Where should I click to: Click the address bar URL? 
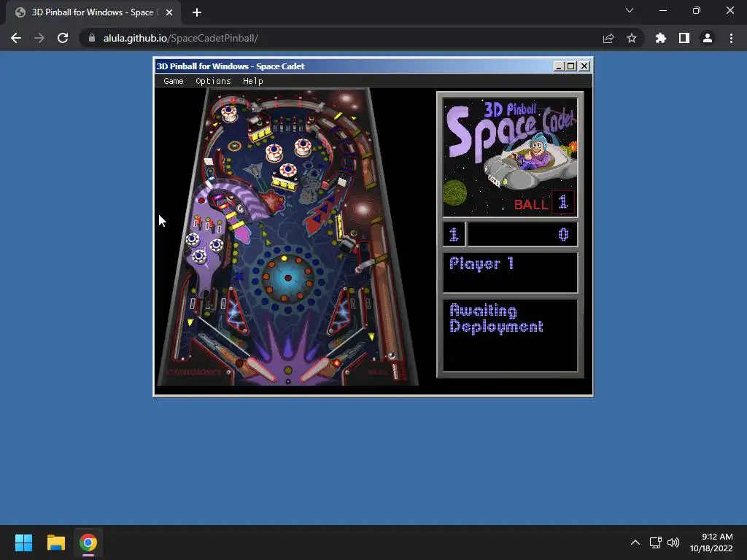point(181,38)
